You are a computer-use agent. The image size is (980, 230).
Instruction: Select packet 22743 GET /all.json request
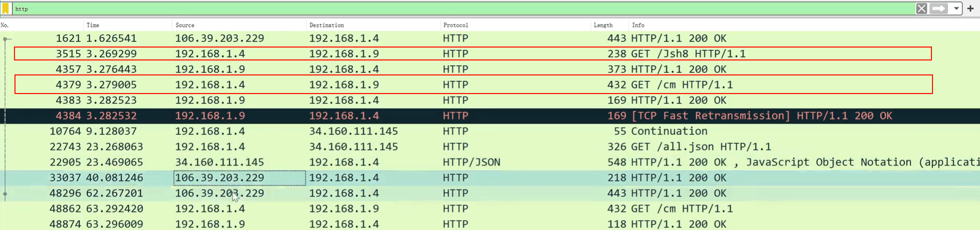click(490, 147)
